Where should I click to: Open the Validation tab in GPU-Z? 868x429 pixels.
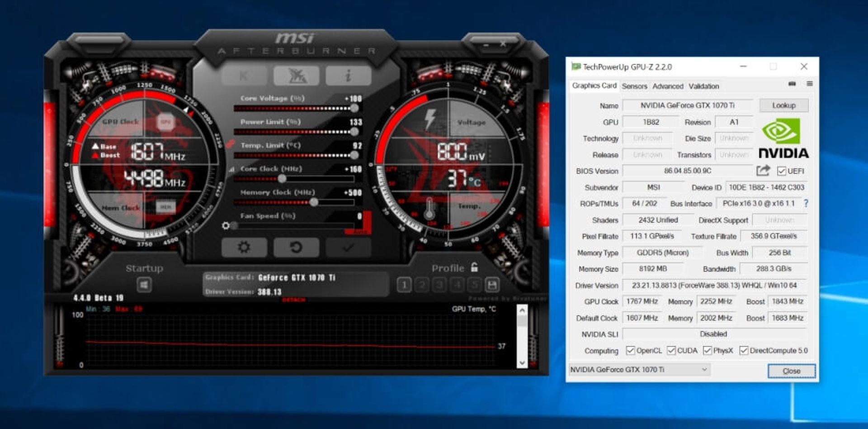point(703,86)
